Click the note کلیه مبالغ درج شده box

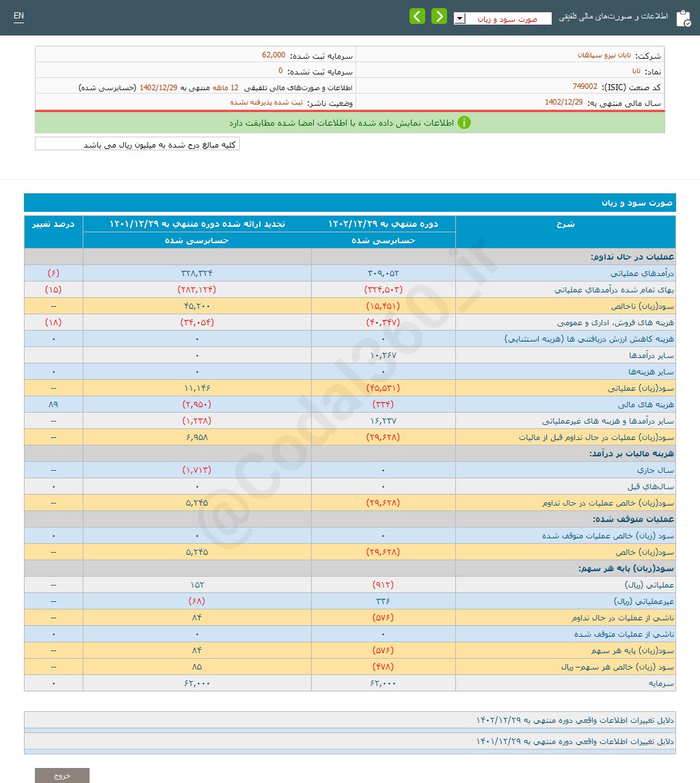(x=137, y=143)
